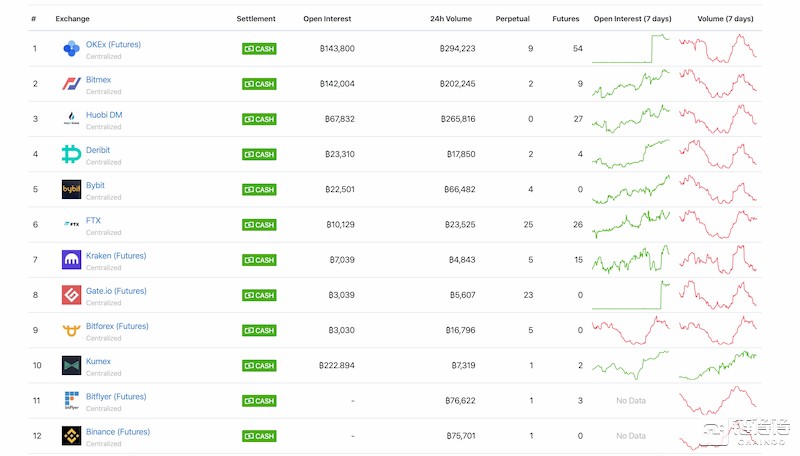Click the Bitforex logo icon

[x=71, y=330]
